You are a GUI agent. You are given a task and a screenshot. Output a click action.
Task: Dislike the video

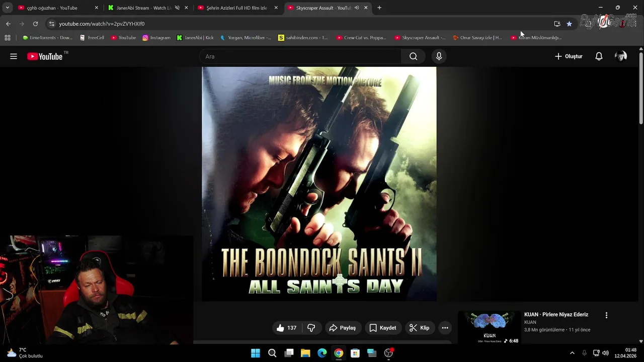pyautogui.click(x=311, y=328)
